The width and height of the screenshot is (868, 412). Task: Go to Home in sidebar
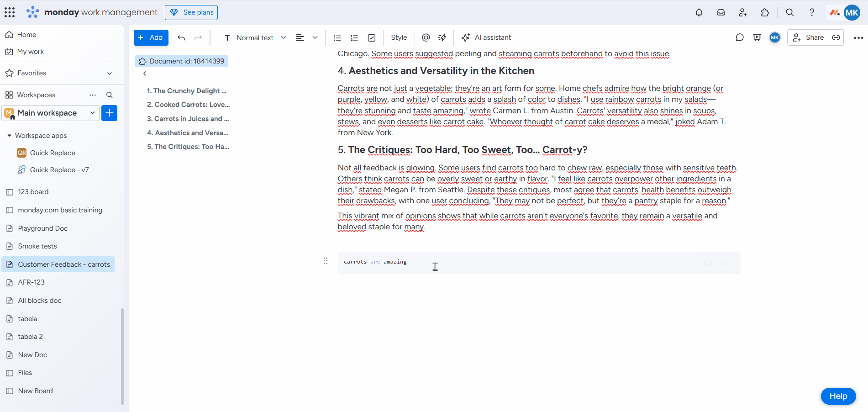pos(26,35)
